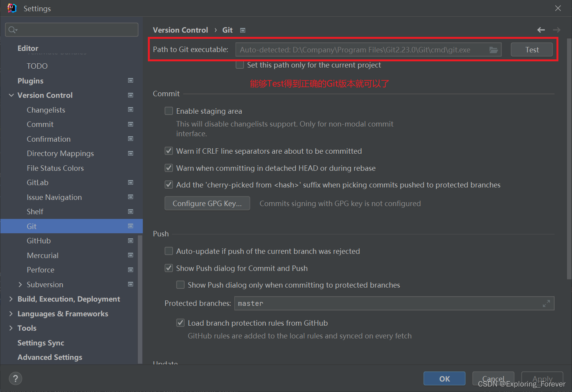Click project icon next to GitHub
This screenshot has height=392, width=572.
(x=131, y=241)
